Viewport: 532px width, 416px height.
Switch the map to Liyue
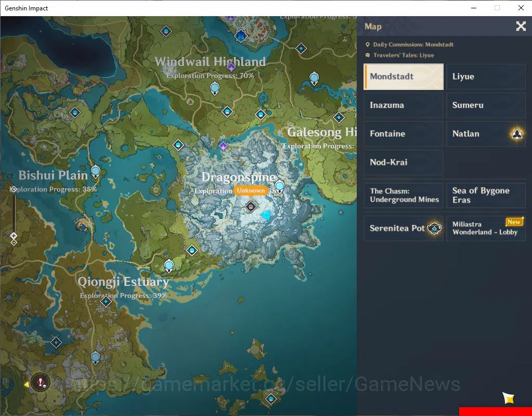pyautogui.click(x=486, y=76)
